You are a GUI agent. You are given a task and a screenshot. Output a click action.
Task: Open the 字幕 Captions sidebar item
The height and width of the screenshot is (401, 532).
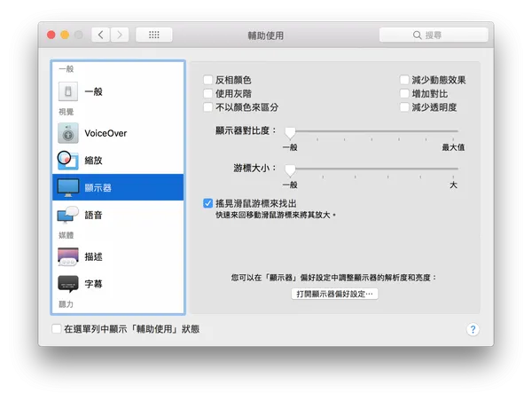[118, 284]
